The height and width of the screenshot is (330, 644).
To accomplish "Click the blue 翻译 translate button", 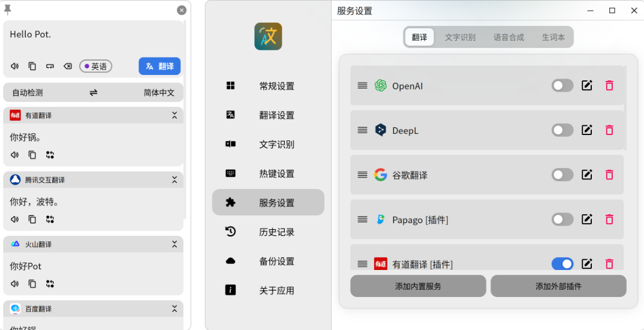I will coord(160,66).
